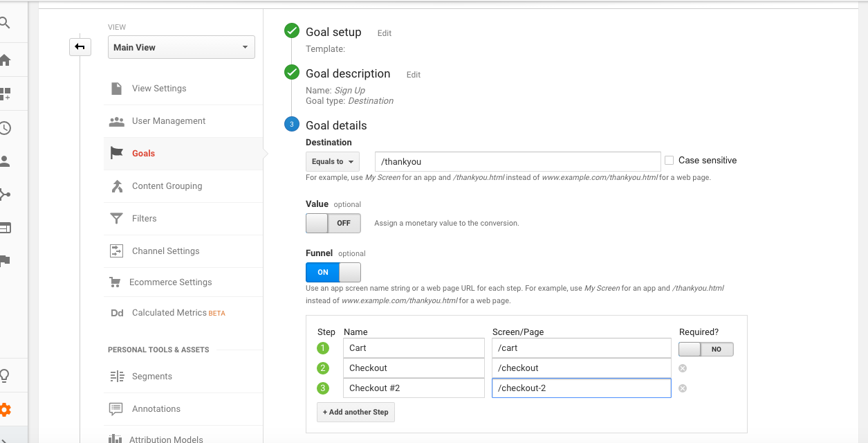Image resolution: width=868 pixels, height=443 pixels.
Task: Open search from the left rail magnifier icon
Action: tap(4, 23)
